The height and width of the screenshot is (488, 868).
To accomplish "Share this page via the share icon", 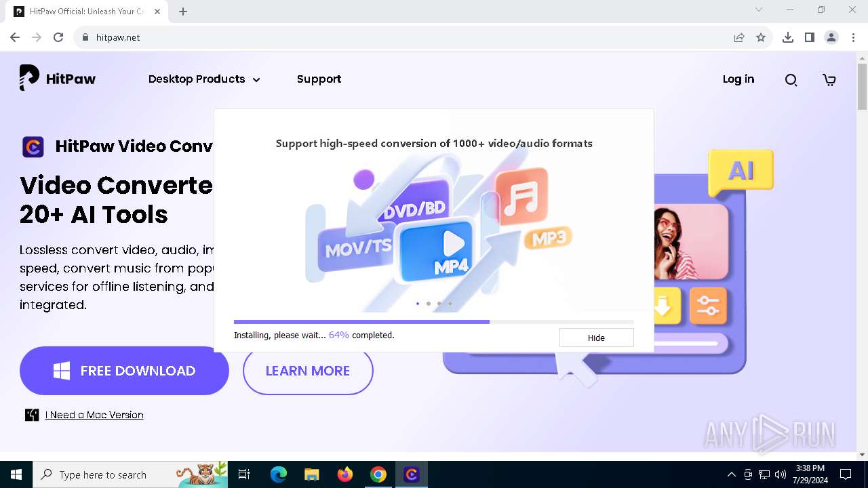I will click(739, 37).
